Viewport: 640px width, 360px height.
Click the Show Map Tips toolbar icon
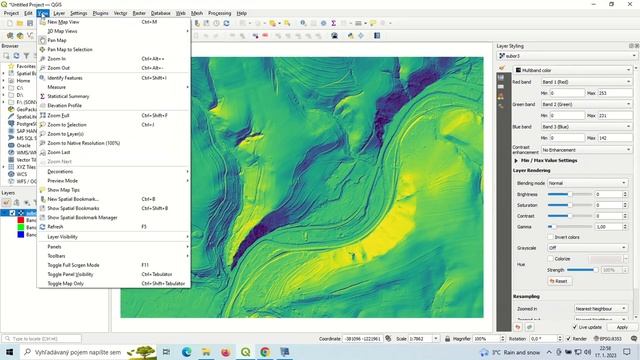click(x=373, y=23)
